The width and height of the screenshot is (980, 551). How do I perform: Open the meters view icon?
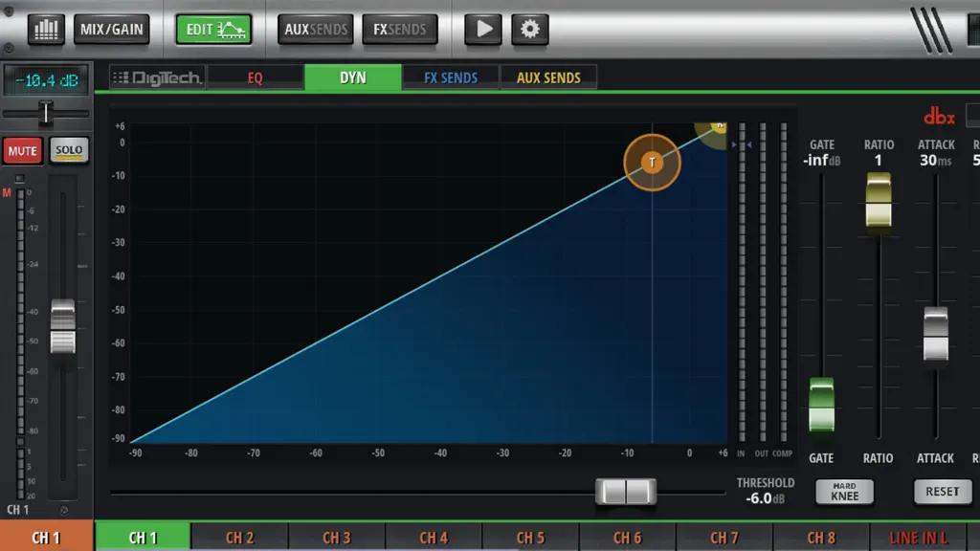[x=46, y=30]
